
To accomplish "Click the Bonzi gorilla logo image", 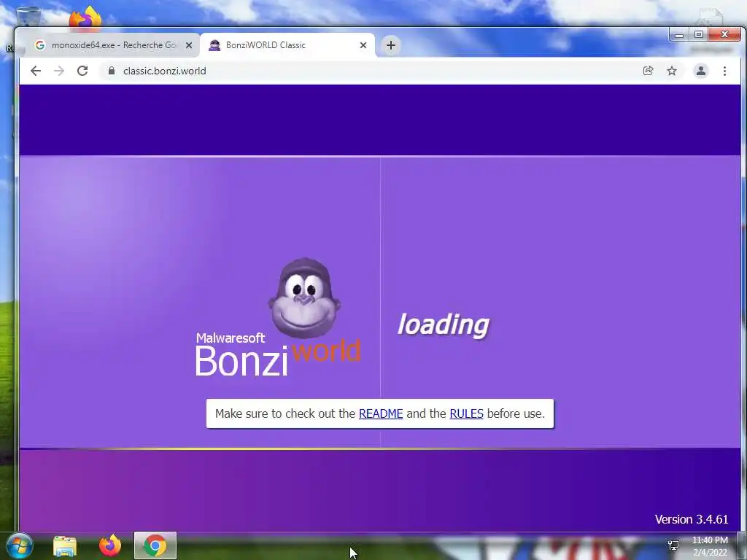I will coord(304,298).
